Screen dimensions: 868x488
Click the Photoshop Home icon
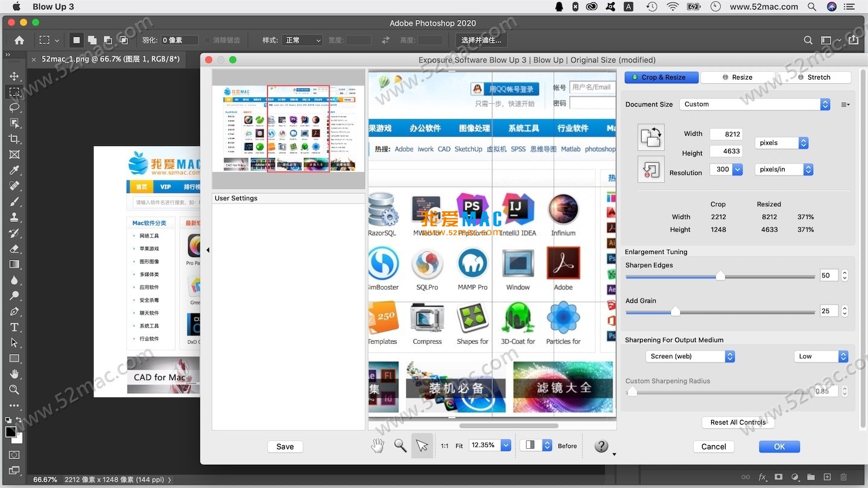[19, 40]
